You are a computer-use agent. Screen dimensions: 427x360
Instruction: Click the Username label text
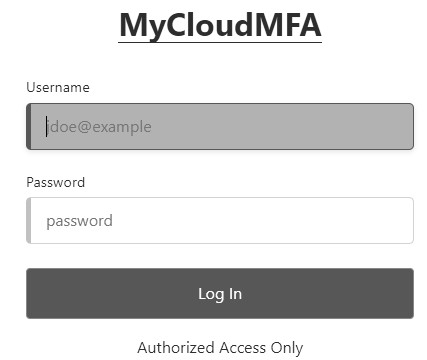tap(58, 87)
